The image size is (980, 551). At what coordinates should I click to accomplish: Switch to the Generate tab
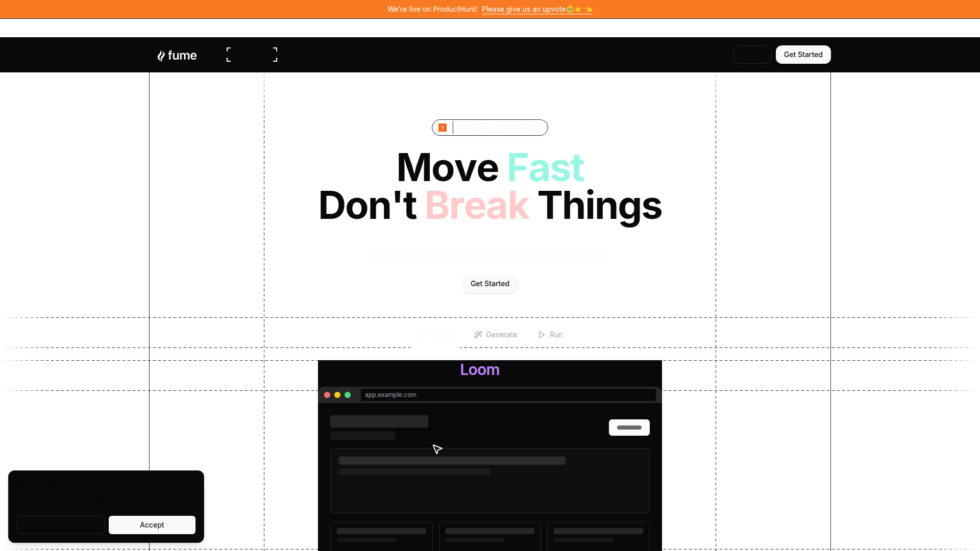point(496,335)
